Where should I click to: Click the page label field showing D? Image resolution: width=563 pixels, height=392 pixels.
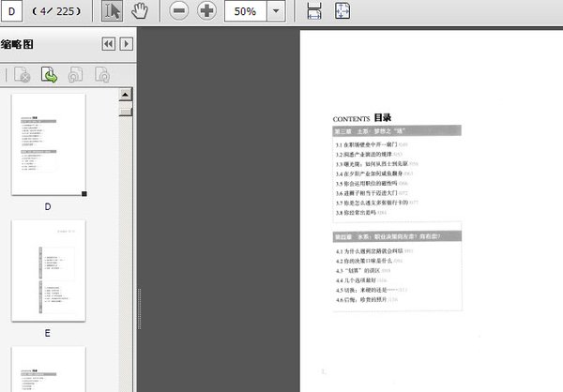click(x=12, y=11)
